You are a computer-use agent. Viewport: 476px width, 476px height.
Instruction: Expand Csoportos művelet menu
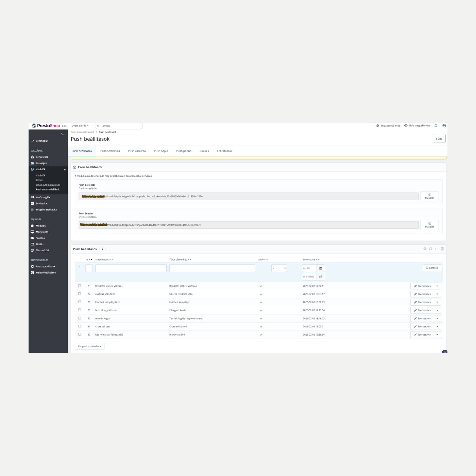coord(89,346)
